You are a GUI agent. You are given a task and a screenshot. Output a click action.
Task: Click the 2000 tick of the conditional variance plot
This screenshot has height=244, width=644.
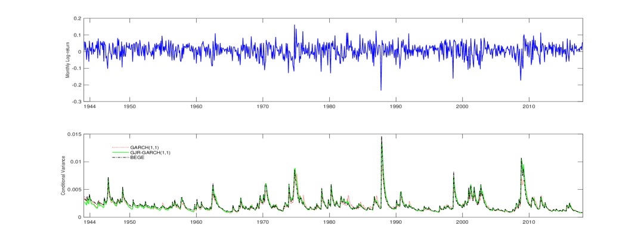coord(463,221)
